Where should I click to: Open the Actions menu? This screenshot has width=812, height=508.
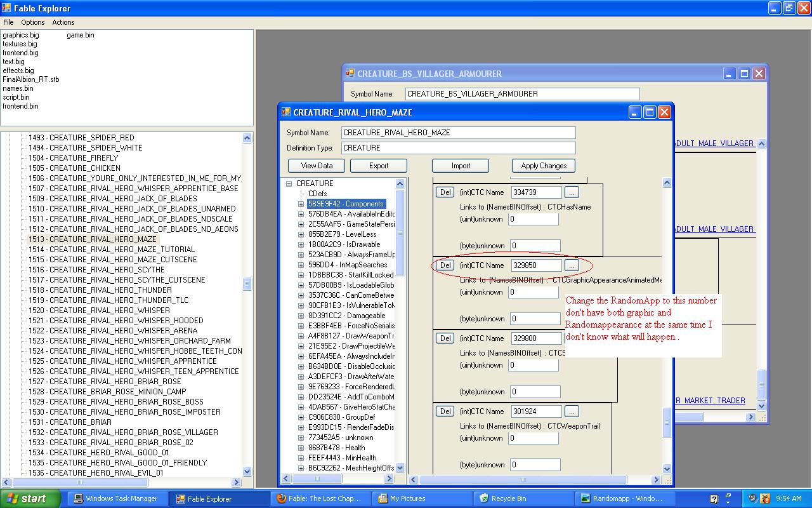[63, 22]
